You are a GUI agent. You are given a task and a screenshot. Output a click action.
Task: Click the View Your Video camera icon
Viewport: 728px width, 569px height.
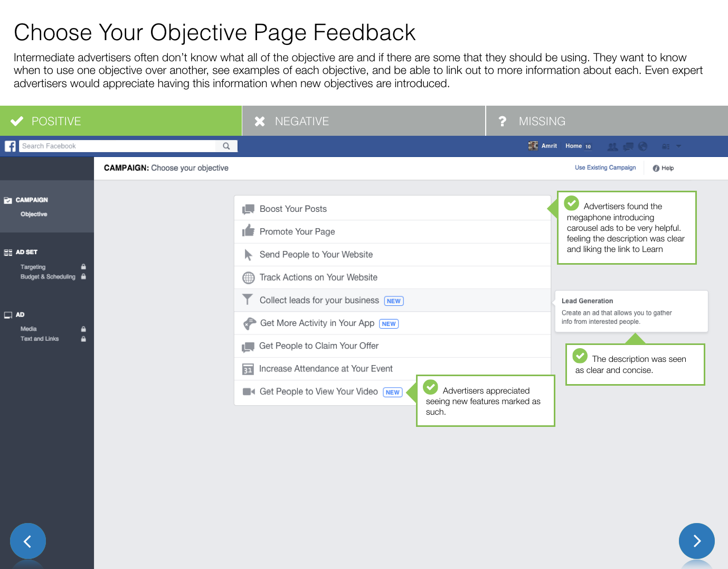pos(249,391)
